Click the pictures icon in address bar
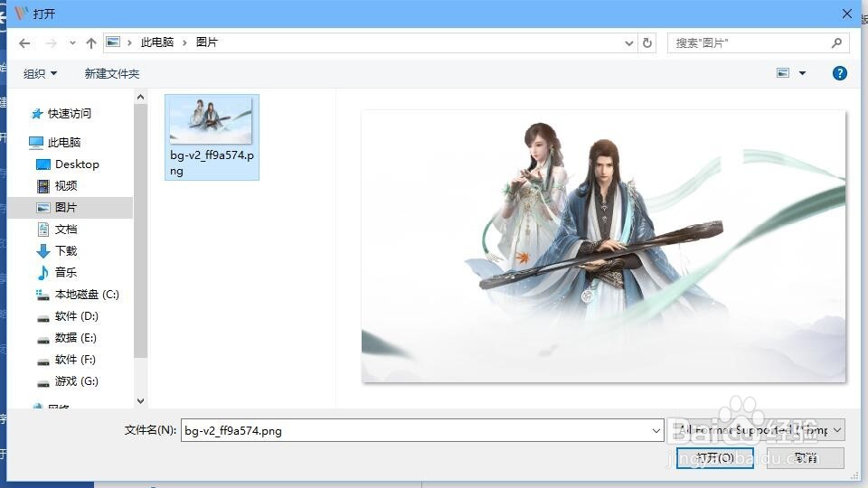 pyautogui.click(x=113, y=42)
